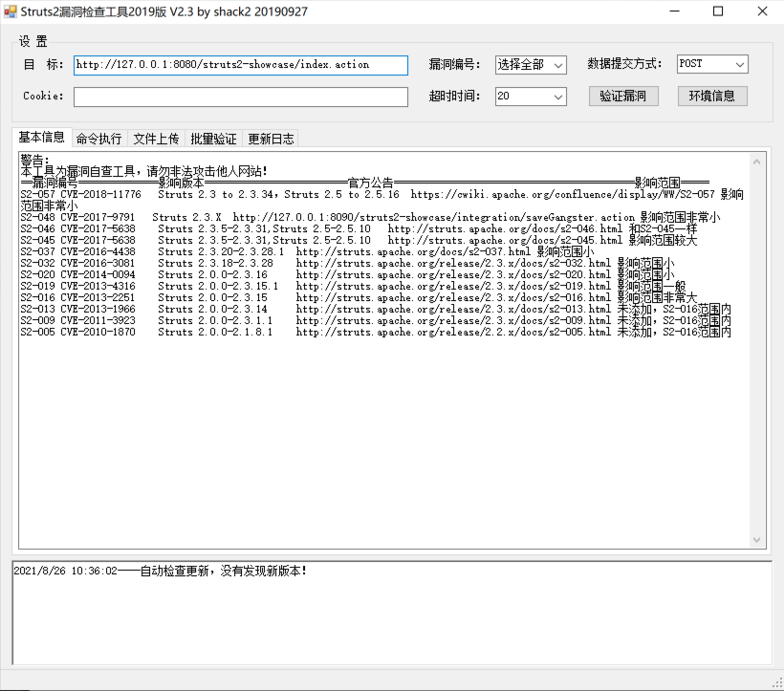
Task: Minimize the Struts2 tool window
Action: tap(674, 11)
